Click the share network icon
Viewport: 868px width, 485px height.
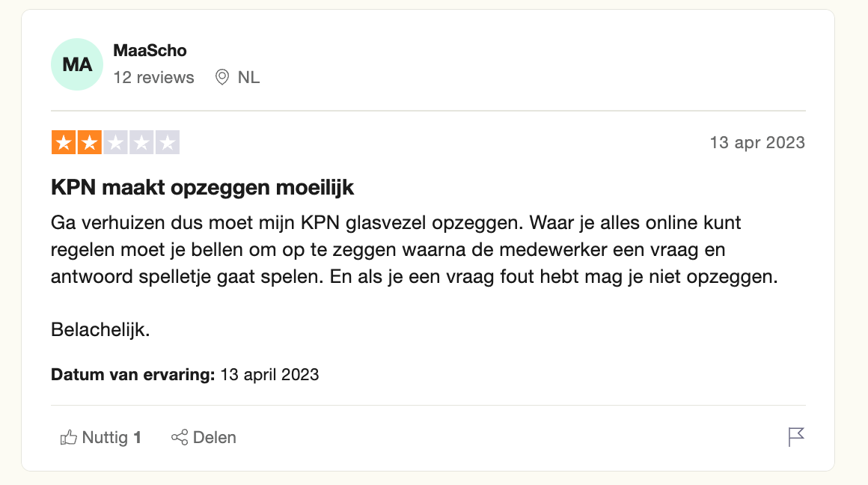click(180, 437)
